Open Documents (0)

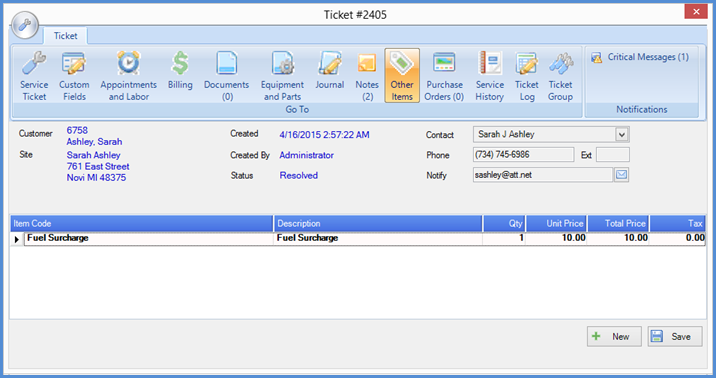click(226, 76)
